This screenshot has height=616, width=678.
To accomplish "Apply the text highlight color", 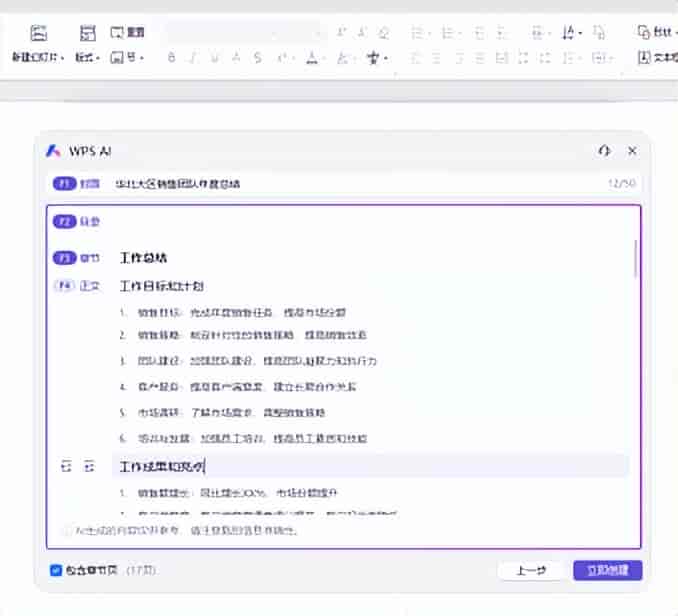I will [343, 57].
